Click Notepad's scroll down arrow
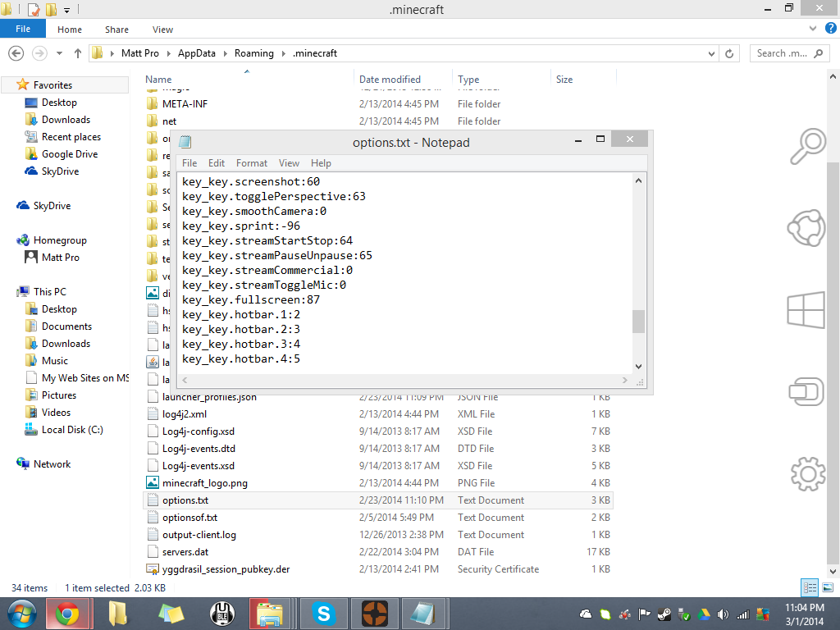The height and width of the screenshot is (630, 840). [638, 367]
